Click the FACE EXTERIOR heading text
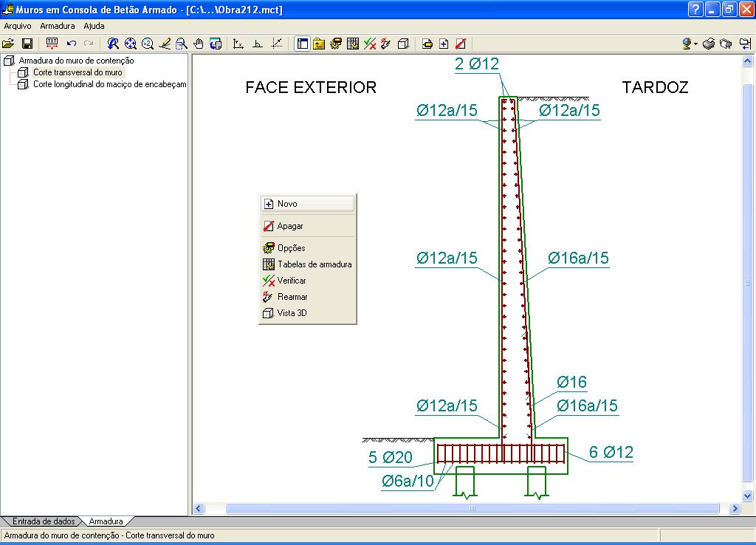This screenshot has width=756, height=545. click(x=311, y=87)
